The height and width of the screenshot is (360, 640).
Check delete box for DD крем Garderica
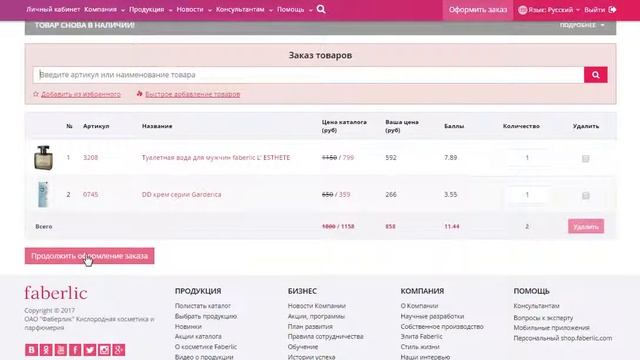[586, 196]
